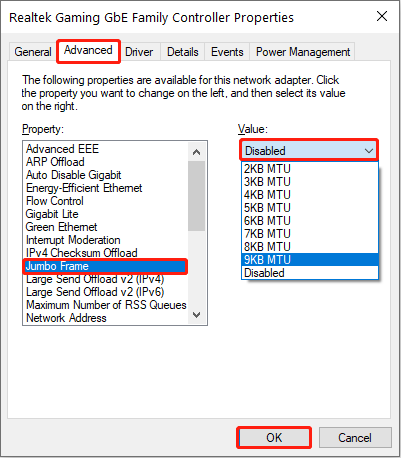Select the Advanced tab

click(x=88, y=51)
